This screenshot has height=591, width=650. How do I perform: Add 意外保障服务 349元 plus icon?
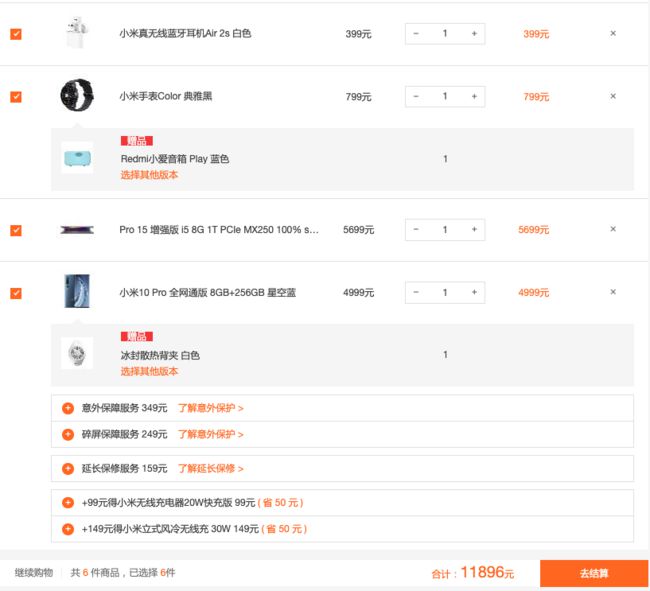(68, 408)
